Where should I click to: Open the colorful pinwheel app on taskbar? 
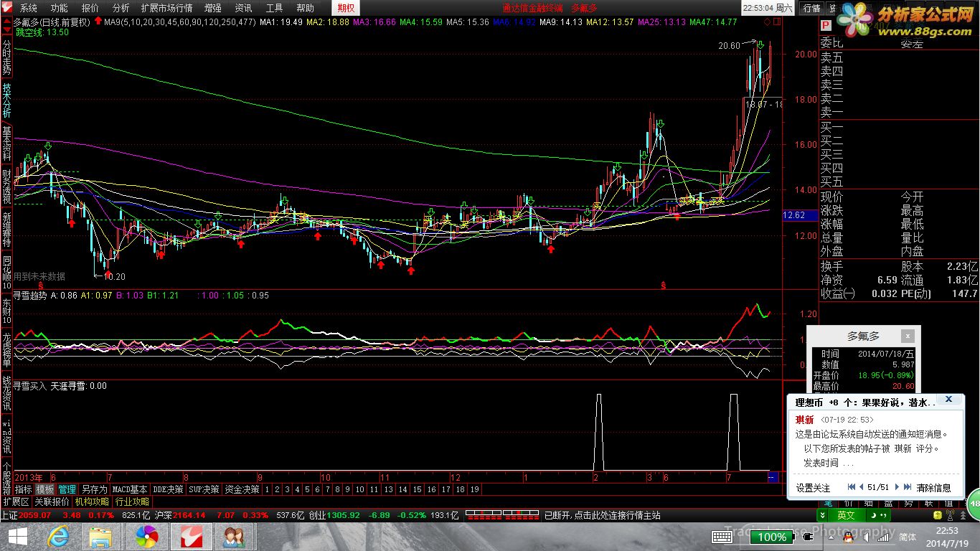click(x=147, y=537)
